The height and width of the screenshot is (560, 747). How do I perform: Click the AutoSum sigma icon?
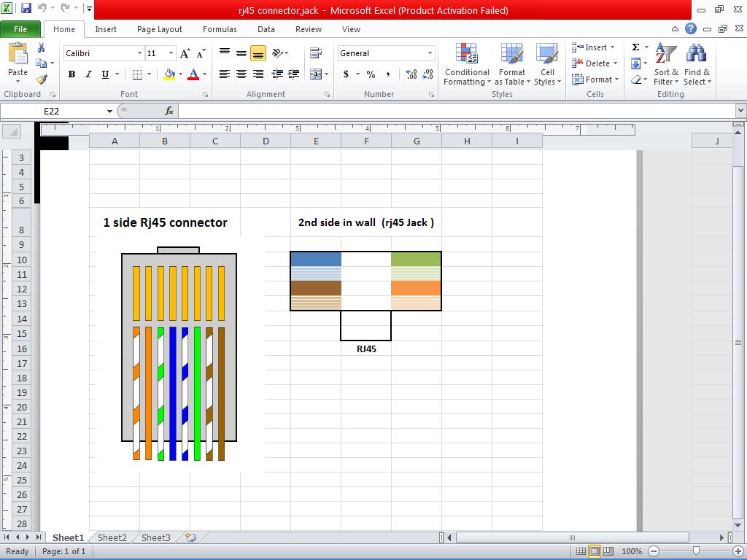point(635,47)
